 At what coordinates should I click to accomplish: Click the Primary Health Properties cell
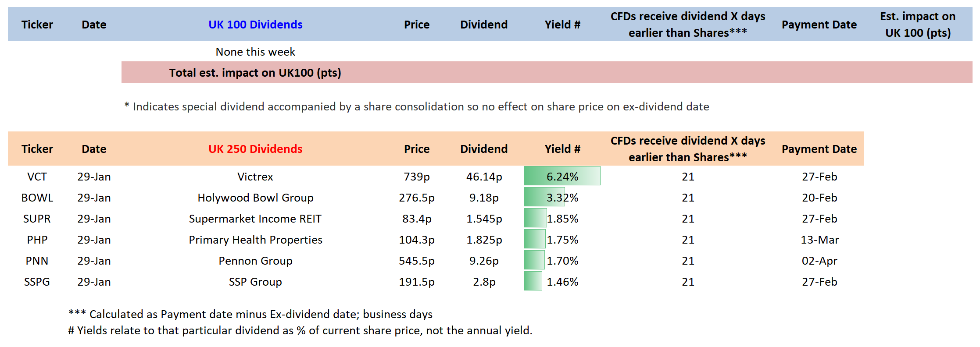[255, 240]
